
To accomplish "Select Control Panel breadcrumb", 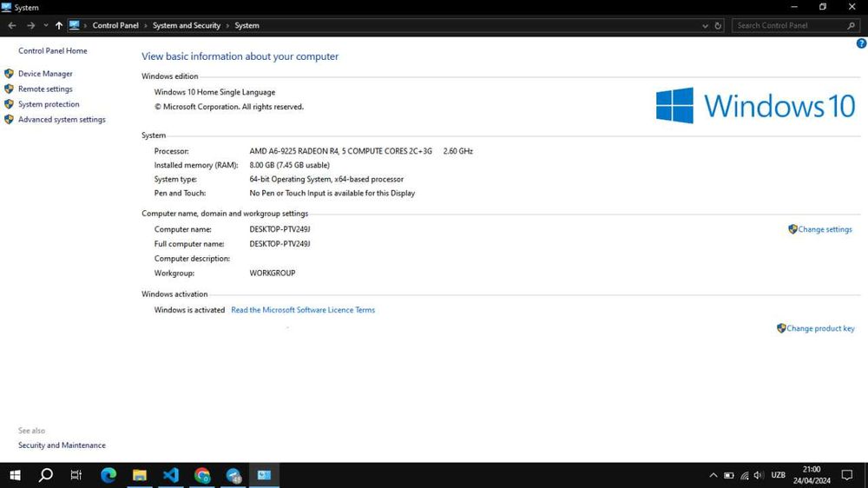I will pyautogui.click(x=115, y=25).
